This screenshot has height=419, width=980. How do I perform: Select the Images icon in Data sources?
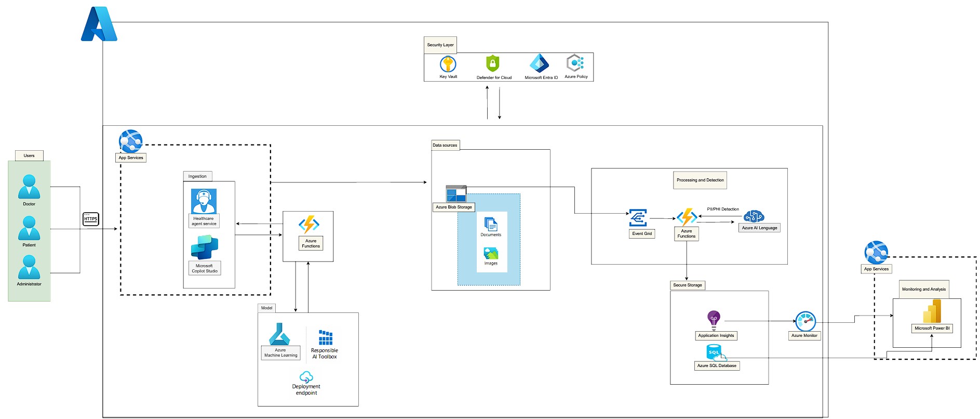(x=491, y=254)
